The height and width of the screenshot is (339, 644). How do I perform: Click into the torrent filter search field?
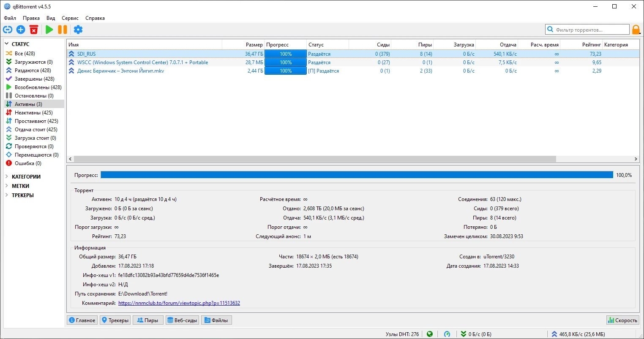(x=587, y=30)
